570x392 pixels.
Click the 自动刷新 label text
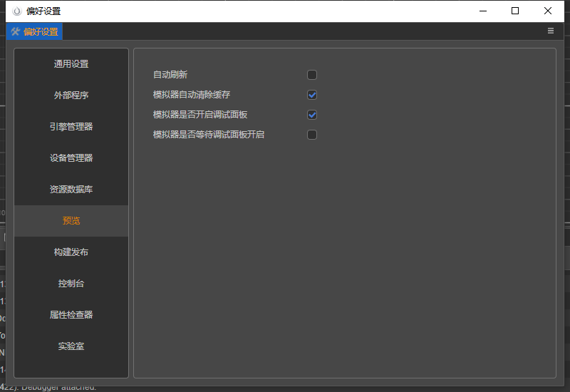[170, 75]
